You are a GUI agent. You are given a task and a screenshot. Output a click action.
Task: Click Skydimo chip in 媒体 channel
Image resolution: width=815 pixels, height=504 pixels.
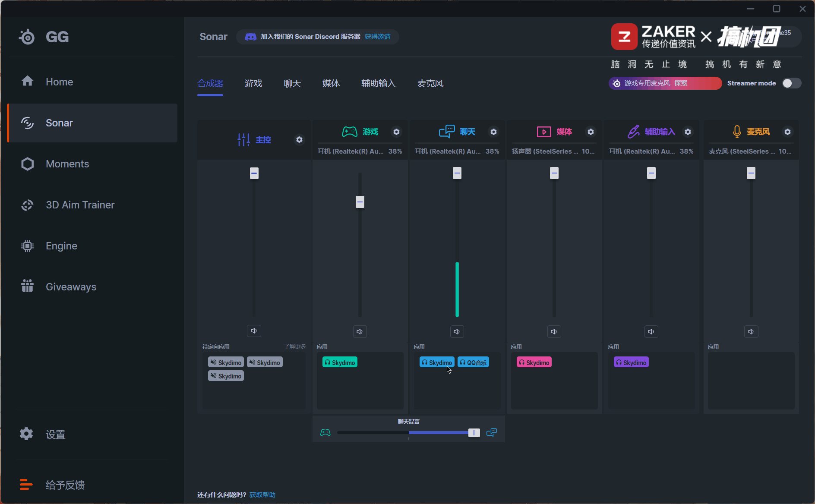click(534, 362)
